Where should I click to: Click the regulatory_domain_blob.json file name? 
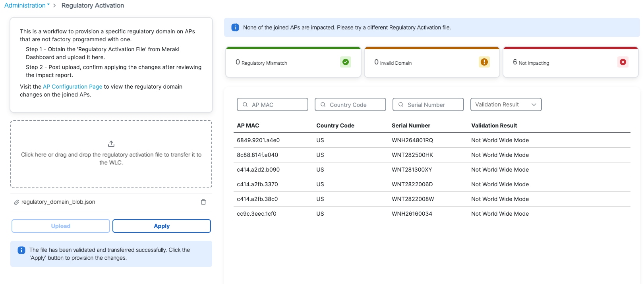58,202
